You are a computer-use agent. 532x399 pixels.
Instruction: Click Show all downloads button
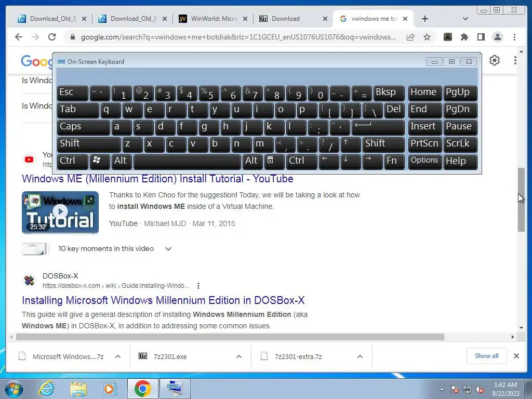point(486,356)
